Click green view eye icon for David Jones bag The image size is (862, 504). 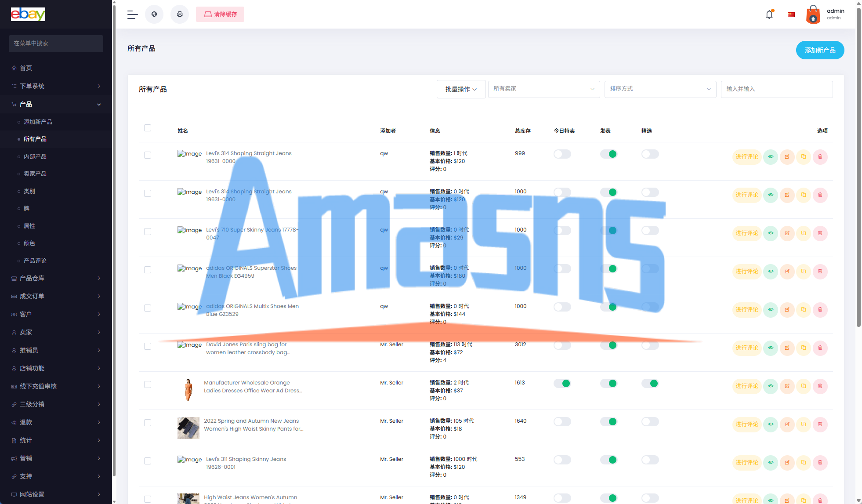click(771, 348)
